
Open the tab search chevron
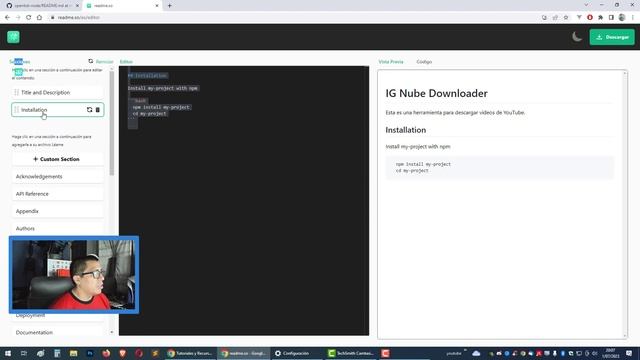586,5
